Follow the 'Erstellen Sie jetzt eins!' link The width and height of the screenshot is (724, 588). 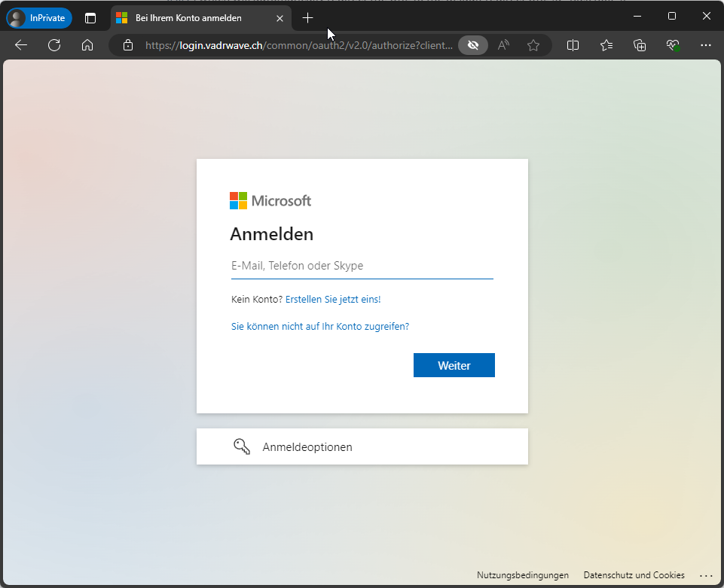pos(333,299)
